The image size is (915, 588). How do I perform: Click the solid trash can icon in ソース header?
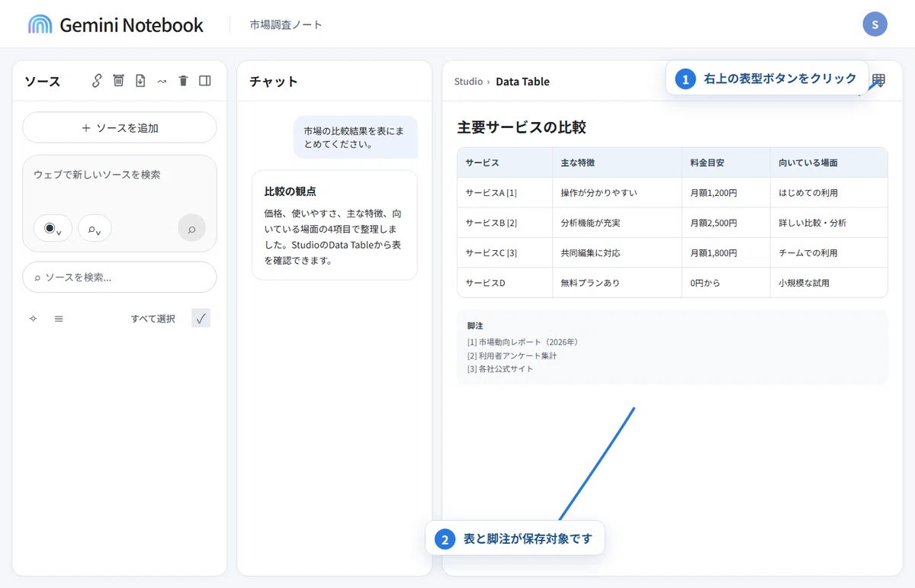coord(183,81)
